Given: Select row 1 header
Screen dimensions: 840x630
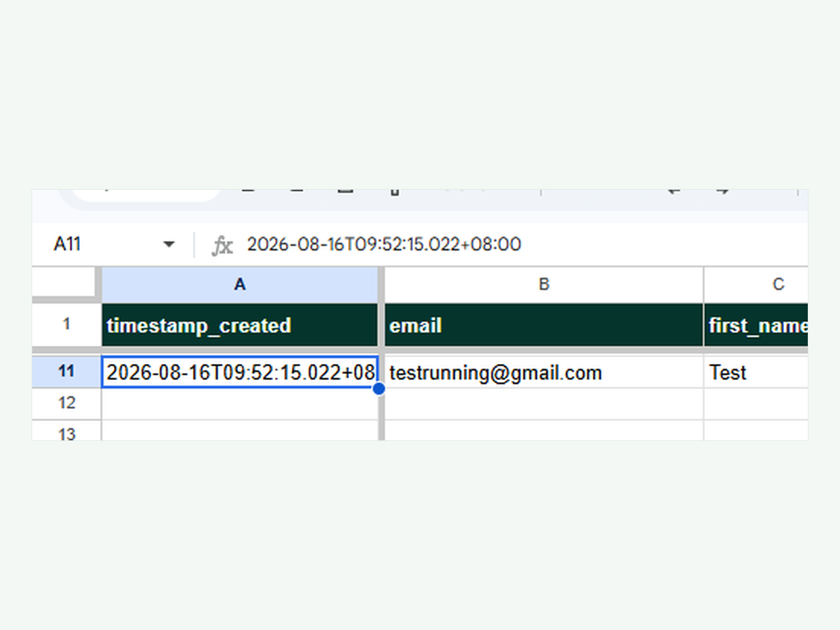Looking at the screenshot, I should pos(66,325).
